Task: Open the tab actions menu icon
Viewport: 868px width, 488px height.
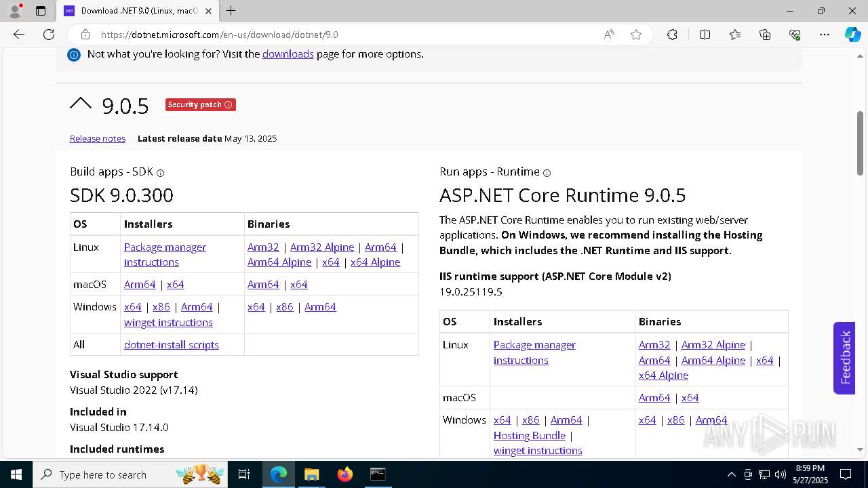Action: point(41,11)
